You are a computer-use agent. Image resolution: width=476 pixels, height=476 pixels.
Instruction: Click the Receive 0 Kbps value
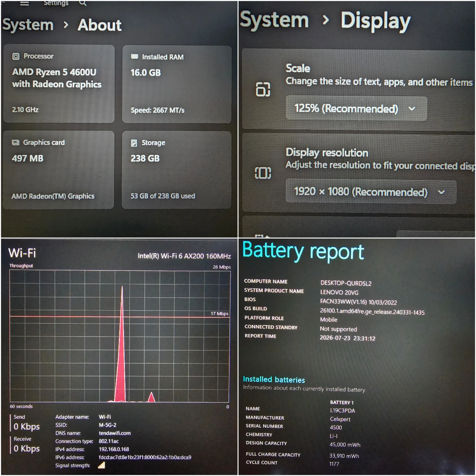[x=26, y=449]
